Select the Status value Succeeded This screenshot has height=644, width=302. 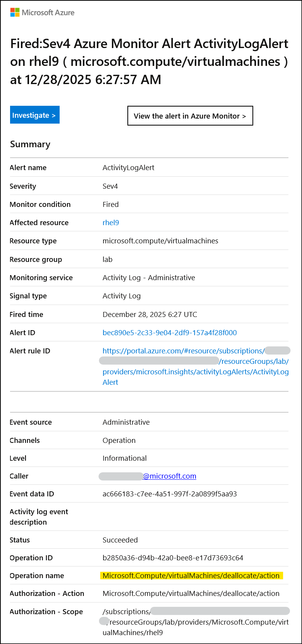pos(120,540)
